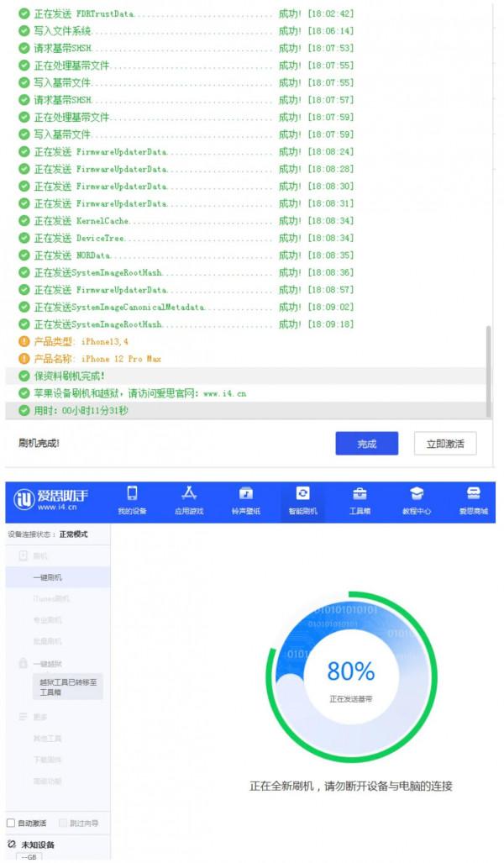Click the log panel vertical scrollbar
Image resolution: width=504 pixels, height=863 pixels.
point(488,371)
